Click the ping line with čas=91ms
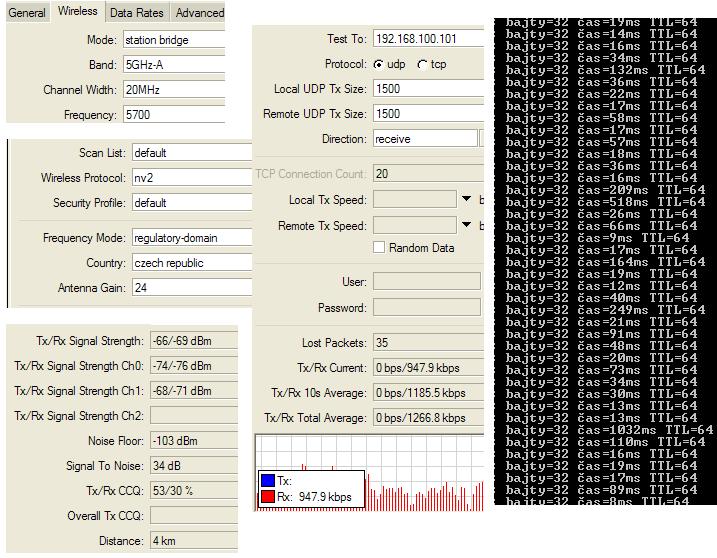 click(601, 334)
